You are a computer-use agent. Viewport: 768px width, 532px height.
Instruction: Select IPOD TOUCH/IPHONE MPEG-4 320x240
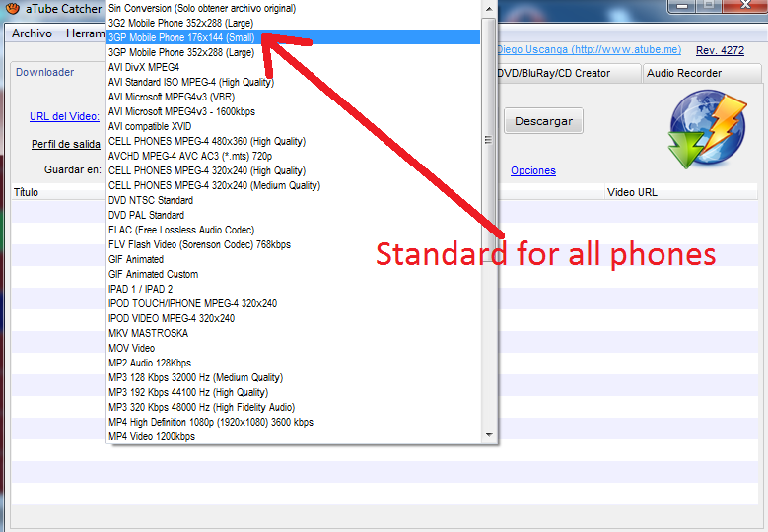coord(293,303)
